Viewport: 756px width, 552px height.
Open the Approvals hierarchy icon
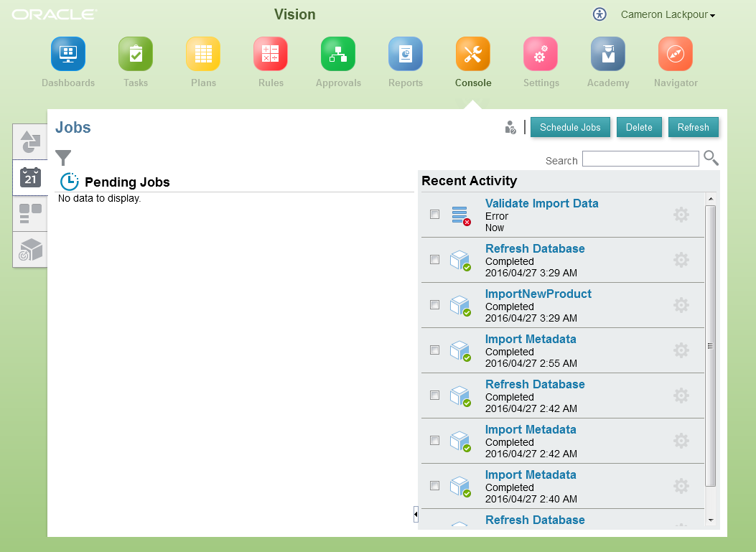point(338,54)
